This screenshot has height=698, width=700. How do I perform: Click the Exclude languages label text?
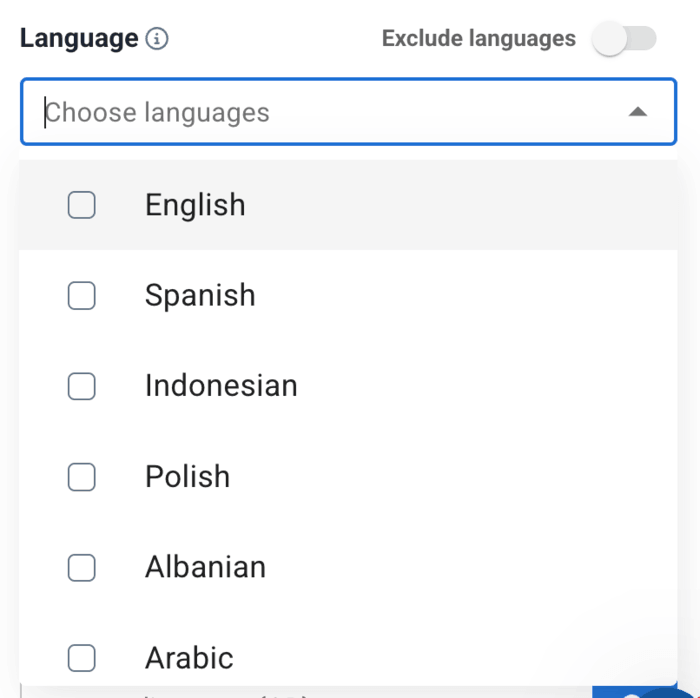(x=479, y=39)
